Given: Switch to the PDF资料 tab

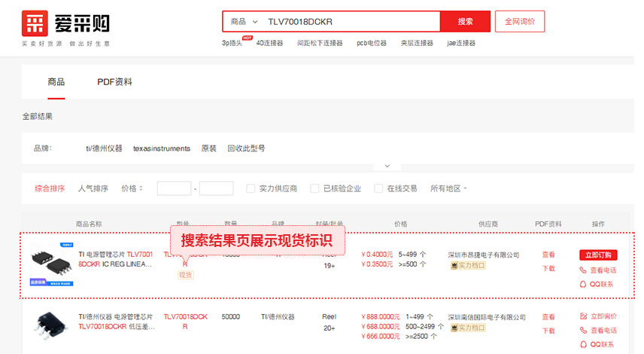Looking at the screenshot, I should (114, 81).
